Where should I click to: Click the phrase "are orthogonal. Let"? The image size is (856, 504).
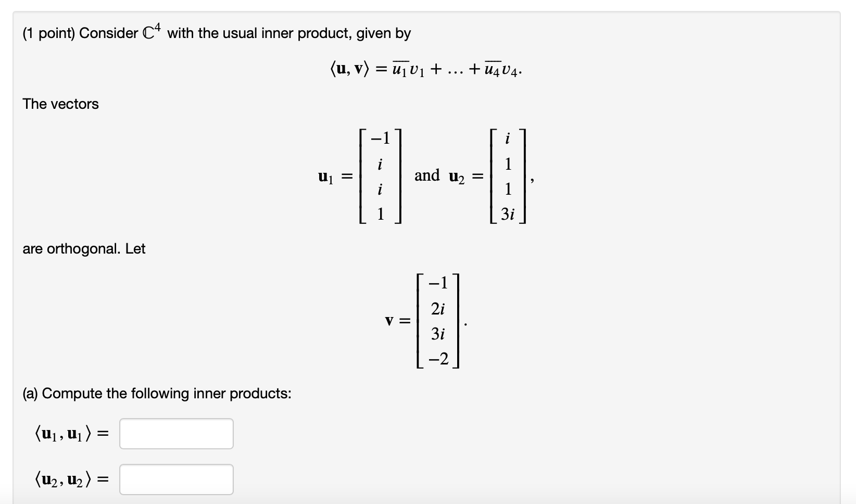coord(84,249)
